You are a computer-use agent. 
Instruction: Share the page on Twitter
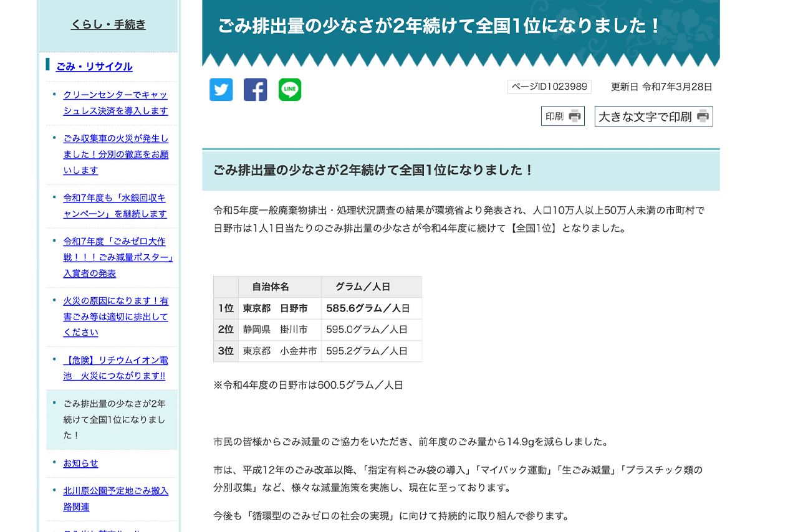pyautogui.click(x=221, y=90)
